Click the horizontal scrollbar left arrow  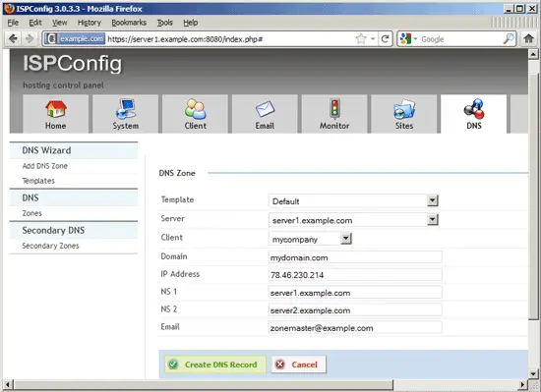tap(8, 384)
